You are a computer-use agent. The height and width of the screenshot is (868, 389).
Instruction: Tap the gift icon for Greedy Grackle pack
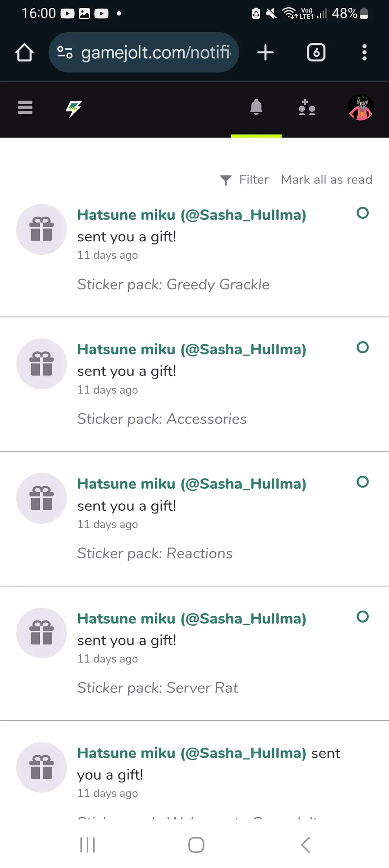[41, 229]
